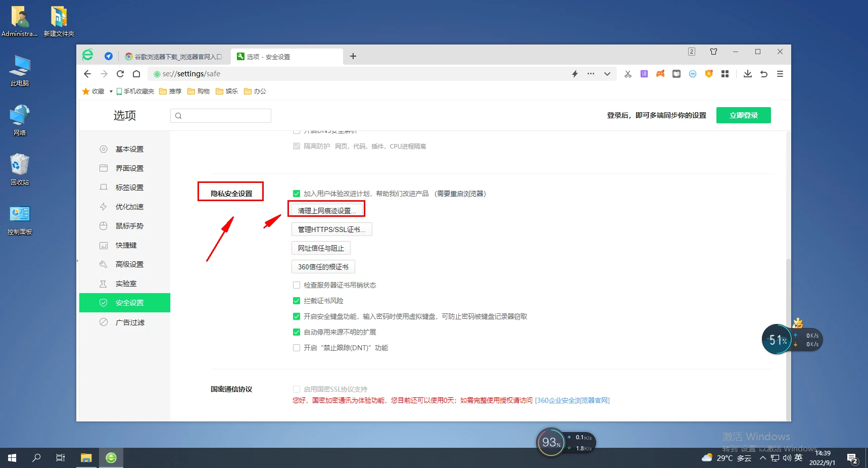Reload the current settings page
The height and width of the screenshot is (468, 868).
click(x=120, y=74)
